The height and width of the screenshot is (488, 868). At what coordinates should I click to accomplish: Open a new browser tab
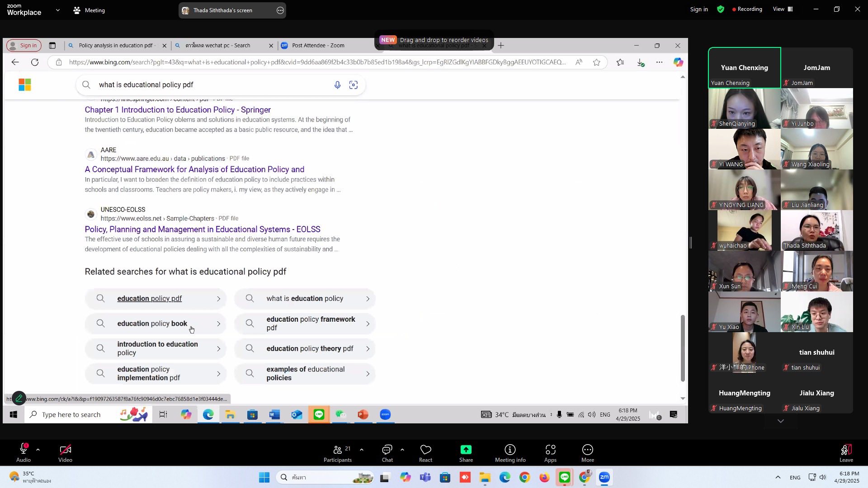coord(501,45)
